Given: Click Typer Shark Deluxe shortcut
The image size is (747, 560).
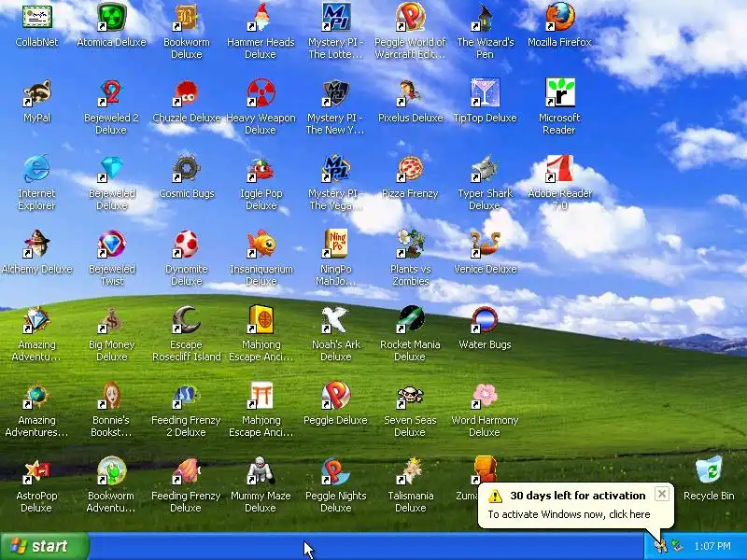Looking at the screenshot, I should point(485,168).
